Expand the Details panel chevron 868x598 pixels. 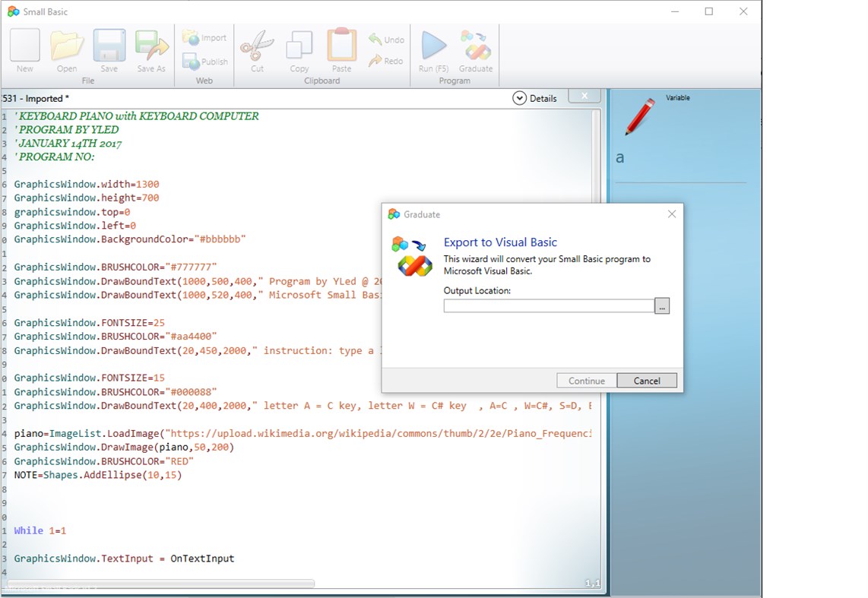point(520,97)
